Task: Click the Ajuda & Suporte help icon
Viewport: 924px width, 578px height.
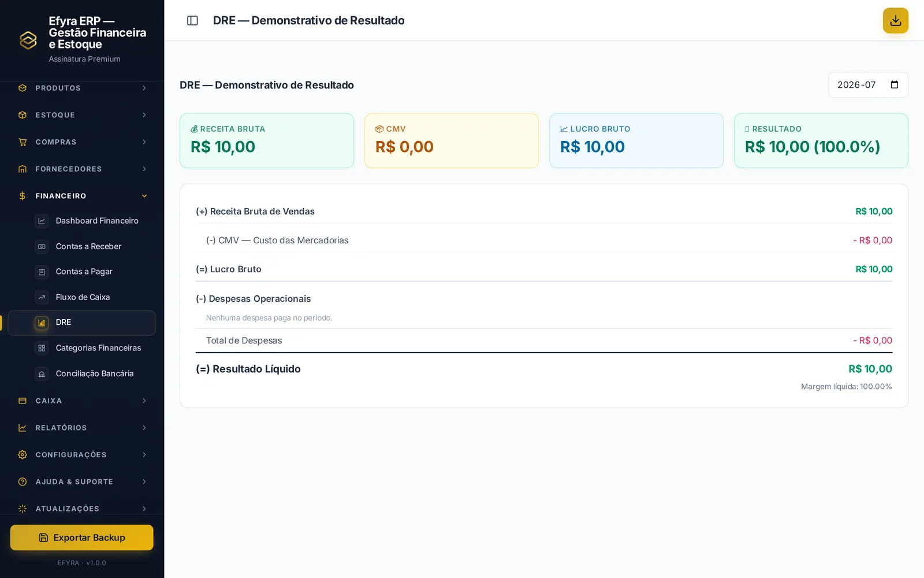Action: pos(23,481)
